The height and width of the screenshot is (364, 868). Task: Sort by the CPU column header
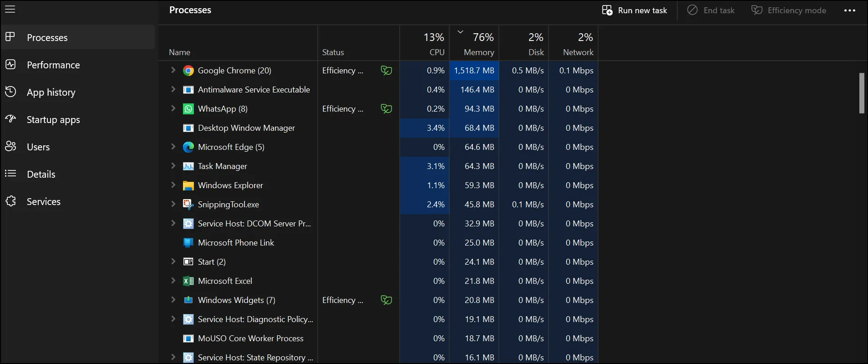coord(425,43)
